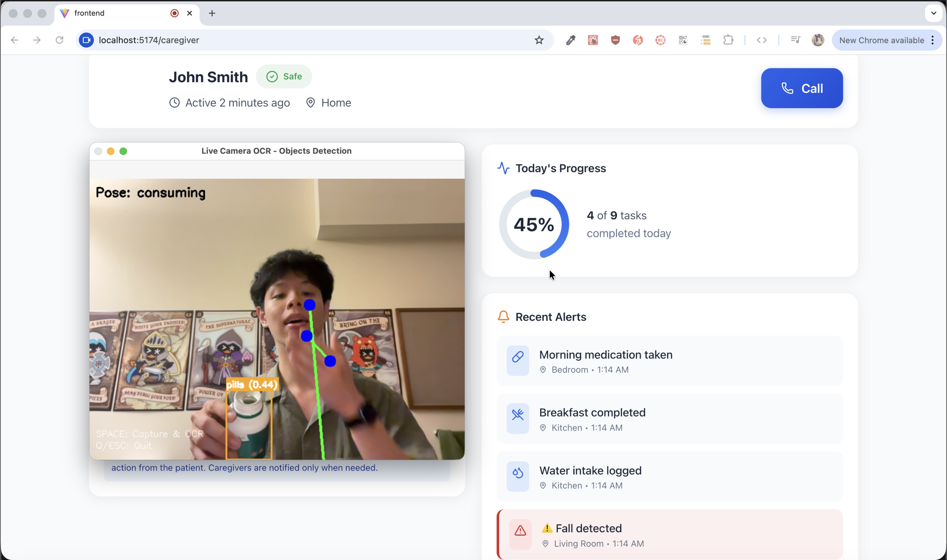Expand the tab search chevron dropdown

pos(933,13)
